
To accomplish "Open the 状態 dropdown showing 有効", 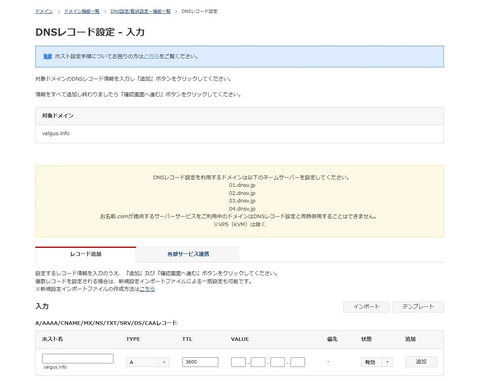I will [x=377, y=362].
